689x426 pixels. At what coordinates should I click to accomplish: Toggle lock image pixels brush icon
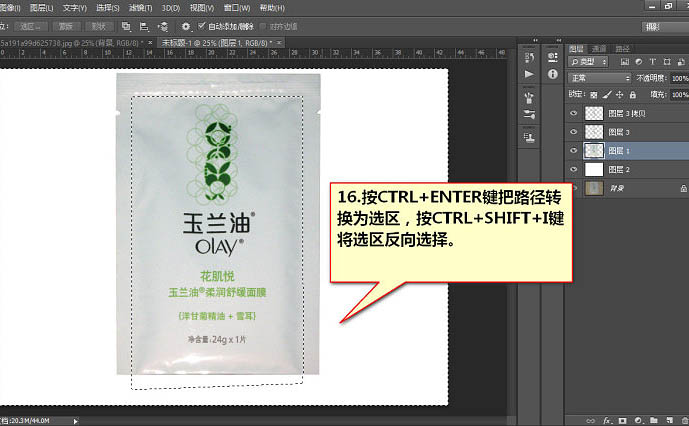[607, 95]
